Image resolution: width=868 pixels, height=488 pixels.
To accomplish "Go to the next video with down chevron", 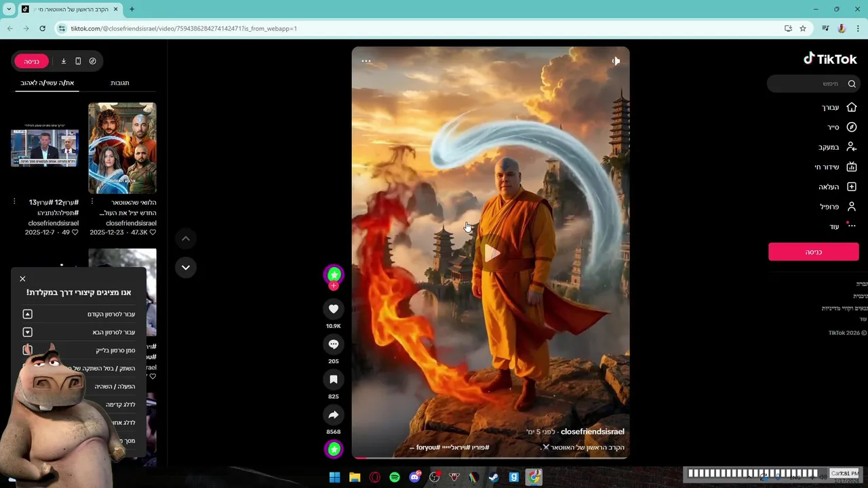I will [185, 268].
